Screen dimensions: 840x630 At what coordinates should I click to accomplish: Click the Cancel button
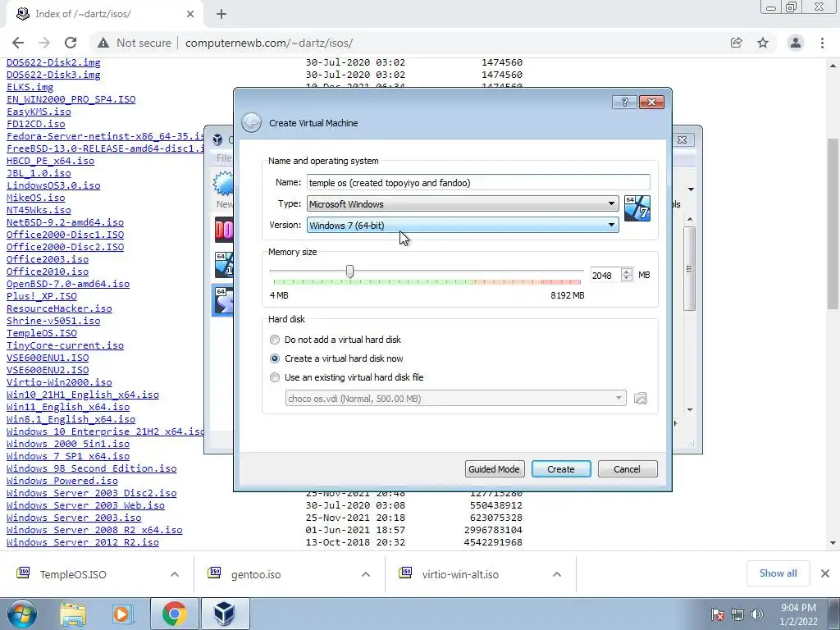(628, 469)
